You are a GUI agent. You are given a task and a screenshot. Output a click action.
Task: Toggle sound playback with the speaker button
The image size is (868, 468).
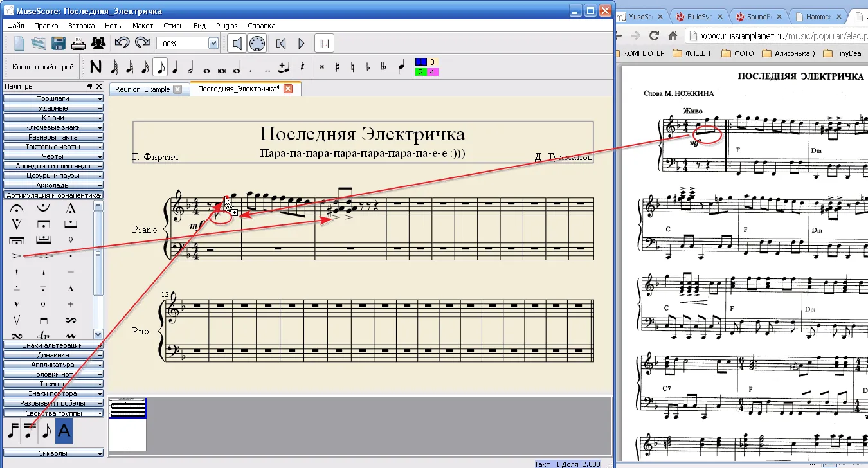(x=237, y=44)
